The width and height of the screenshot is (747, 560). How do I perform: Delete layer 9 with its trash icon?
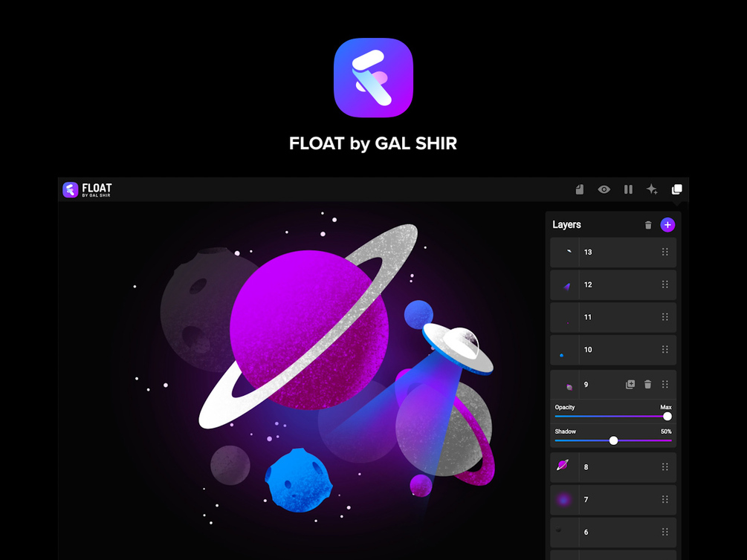(647, 384)
